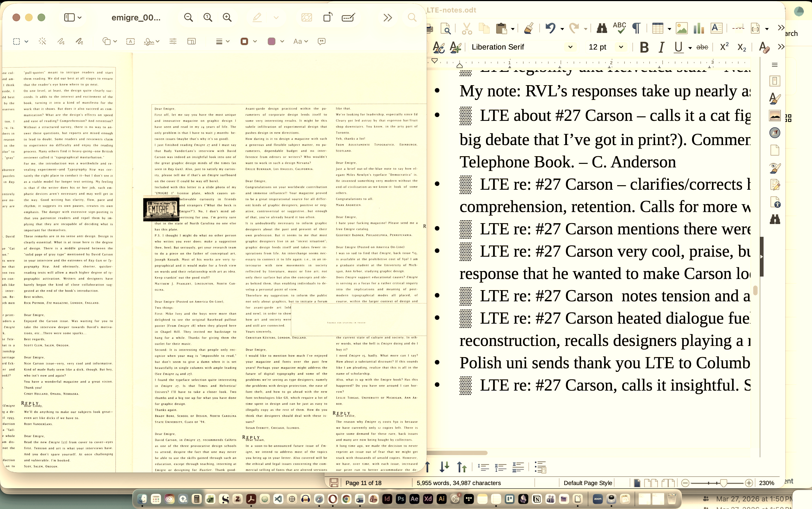Open Preview's sidebar view options dropdown
Viewport: 812px width, 509px height.
coord(79,17)
